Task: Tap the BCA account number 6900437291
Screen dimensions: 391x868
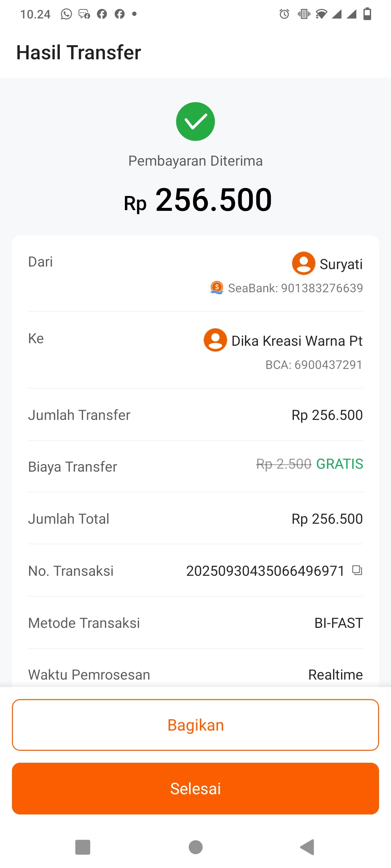Action: click(x=328, y=365)
